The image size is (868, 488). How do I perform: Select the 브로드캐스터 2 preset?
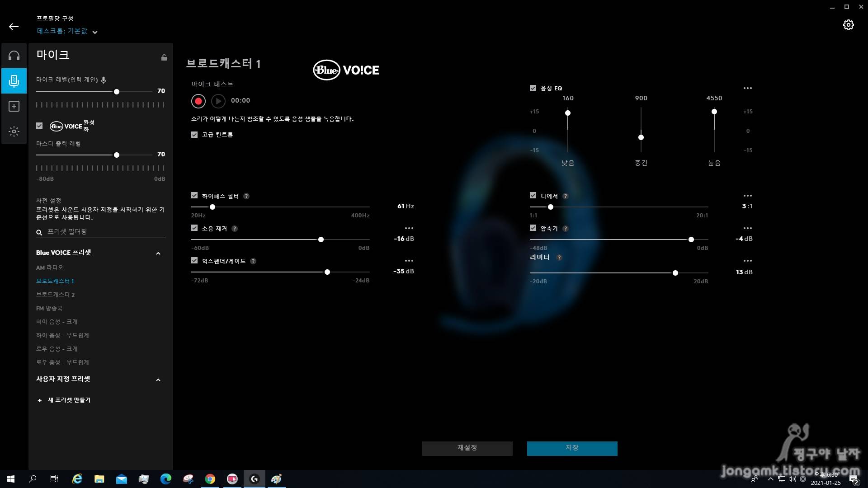pyautogui.click(x=55, y=295)
